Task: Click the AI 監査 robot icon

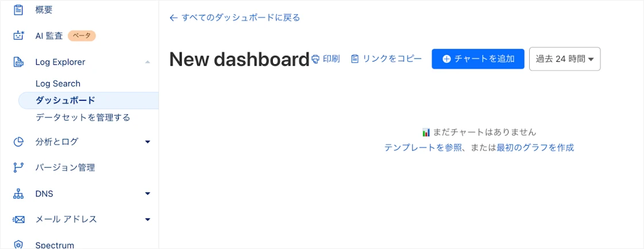Action: click(x=18, y=36)
